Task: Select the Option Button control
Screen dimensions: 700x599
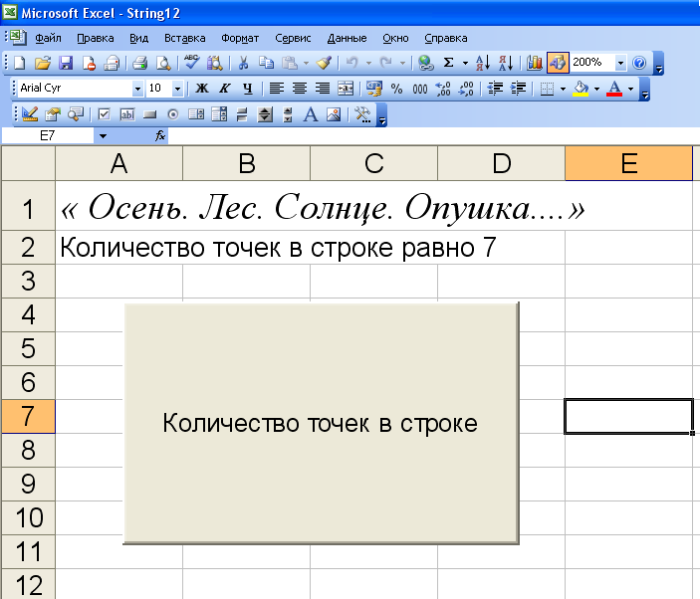Action: coord(173,114)
